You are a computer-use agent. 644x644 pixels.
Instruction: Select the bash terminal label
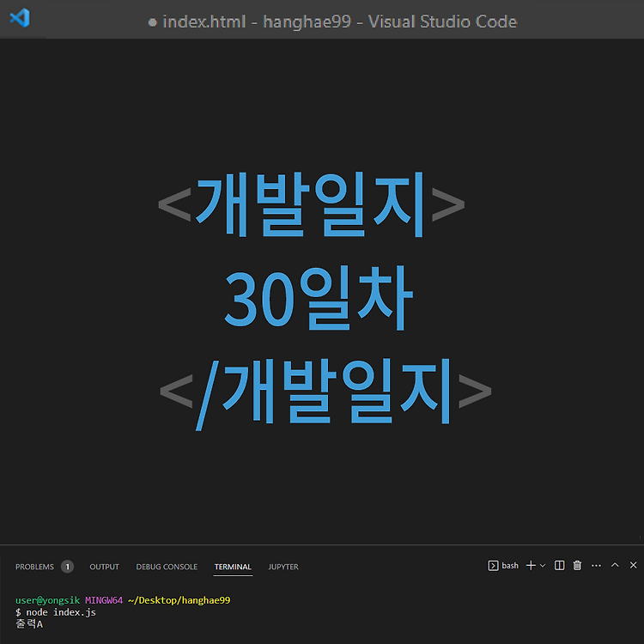pyautogui.click(x=510, y=566)
